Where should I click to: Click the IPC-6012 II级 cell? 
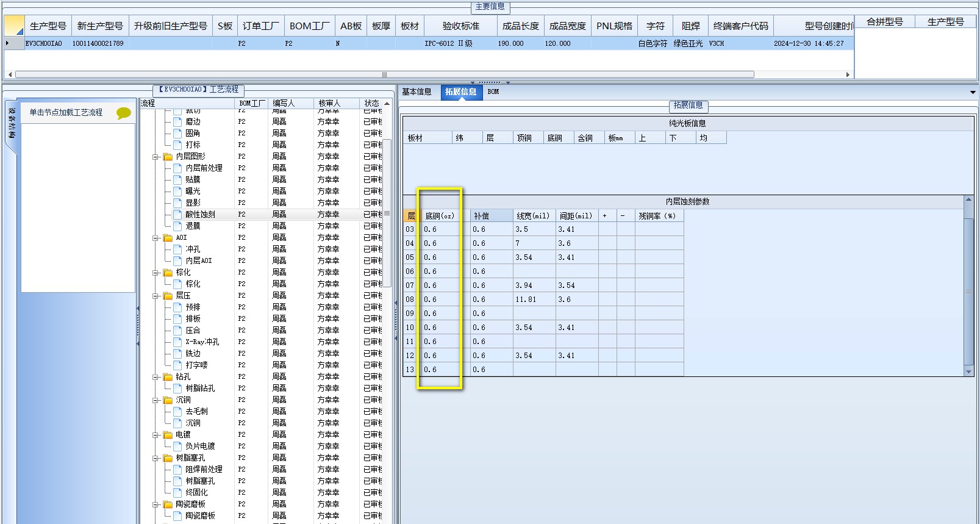[461, 44]
